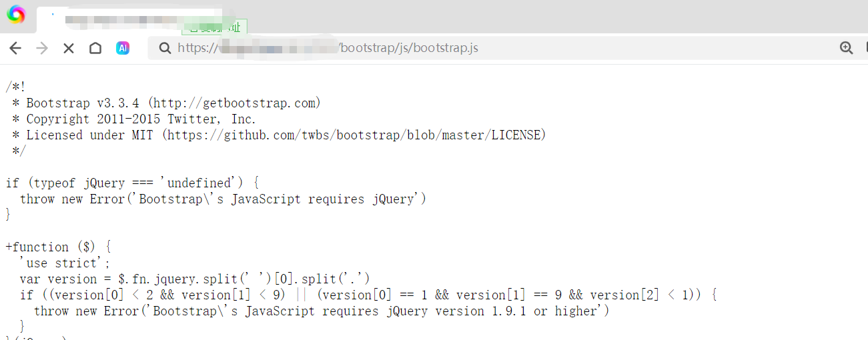Click the green tooltip label below tab
The height and width of the screenshot is (340, 868).
coord(214,27)
